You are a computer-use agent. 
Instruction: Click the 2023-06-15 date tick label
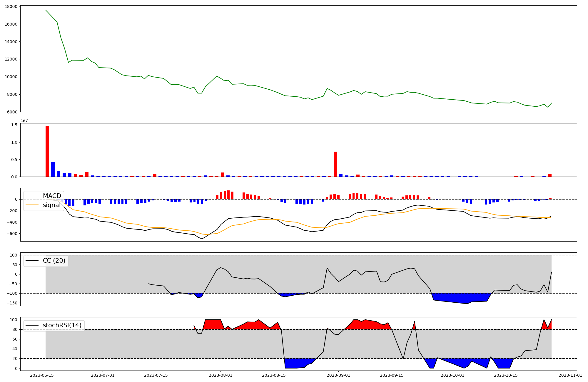click(42, 375)
